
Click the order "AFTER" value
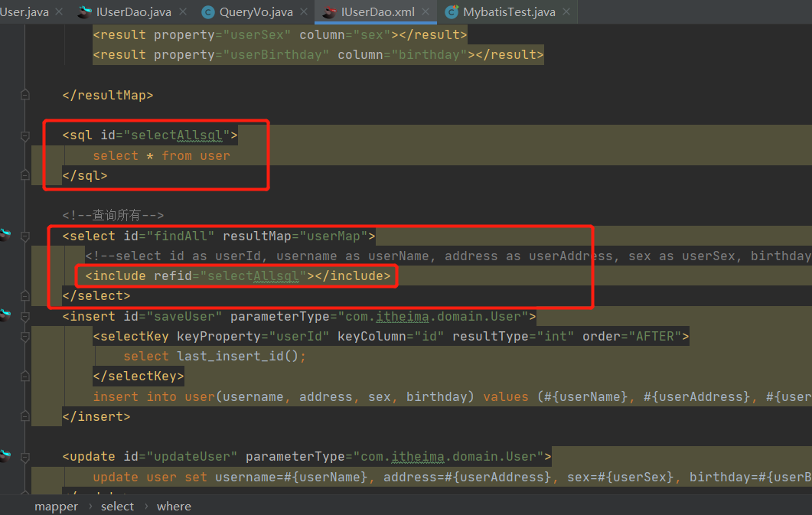pyautogui.click(x=654, y=337)
